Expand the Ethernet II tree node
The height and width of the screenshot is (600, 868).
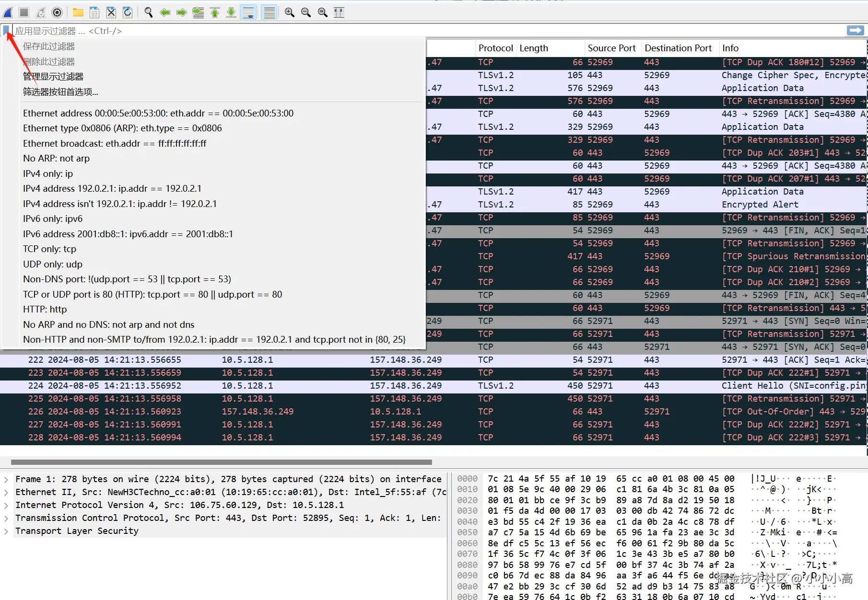click(6, 492)
